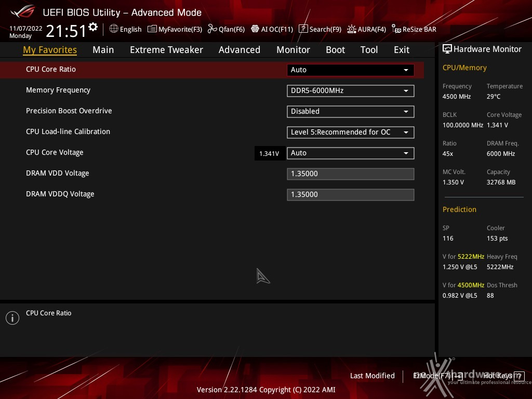
Task: Click DRAM VDD Voltage input field
Action: [x=350, y=174]
